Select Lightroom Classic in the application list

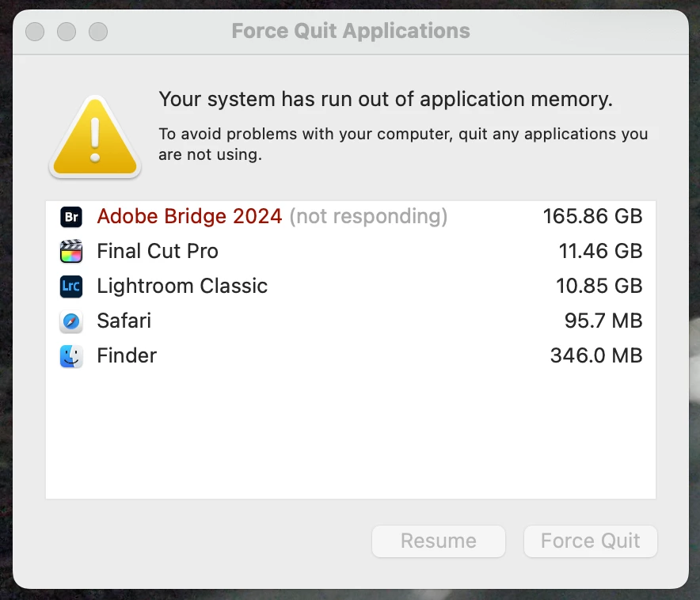pos(182,287)
